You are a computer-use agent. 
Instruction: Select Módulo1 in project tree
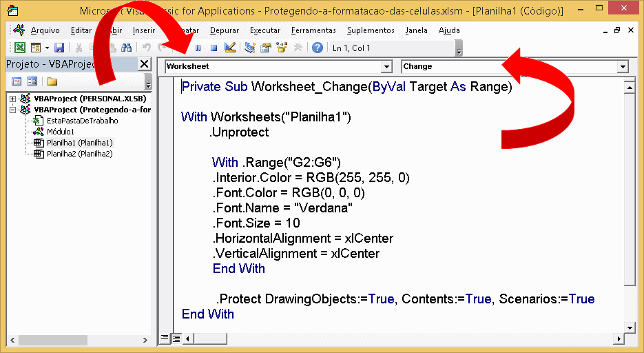click(x=61, y=132)
